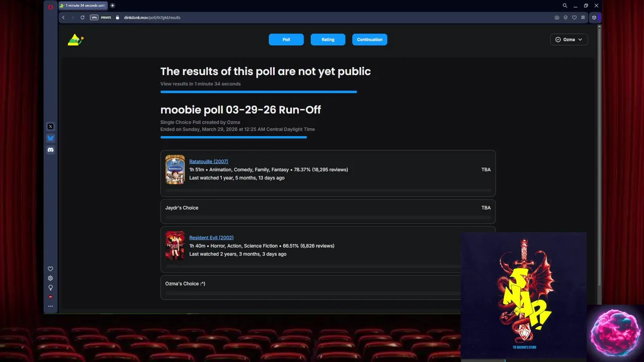Viewport: 644px width, 362px height.
Task: Click the pink orb avatar icon
Action: click(x=615, y=333)
